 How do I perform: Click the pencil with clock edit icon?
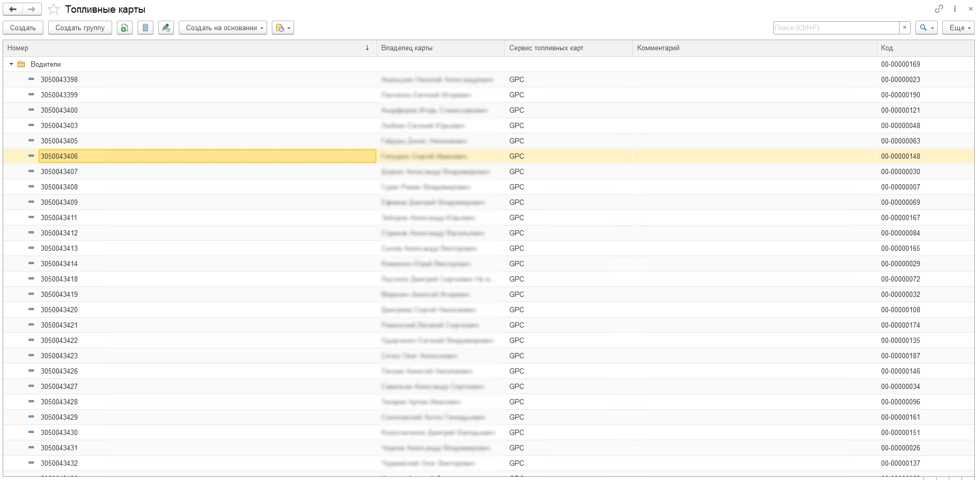coord(166,28)
